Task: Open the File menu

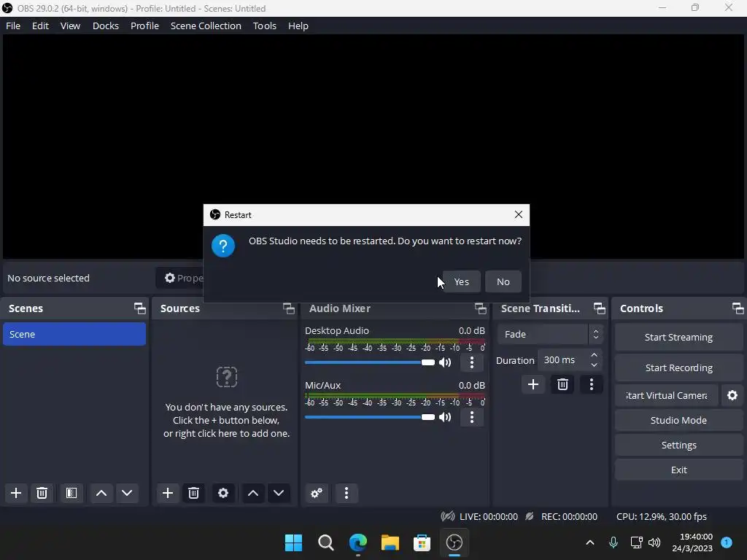Action: (x=13, y=26)
